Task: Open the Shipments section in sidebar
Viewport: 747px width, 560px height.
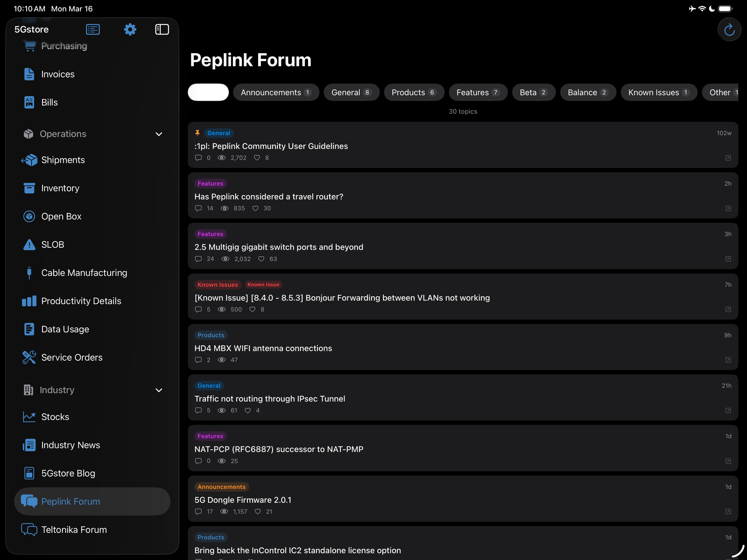Action: [x=63, y=160]
